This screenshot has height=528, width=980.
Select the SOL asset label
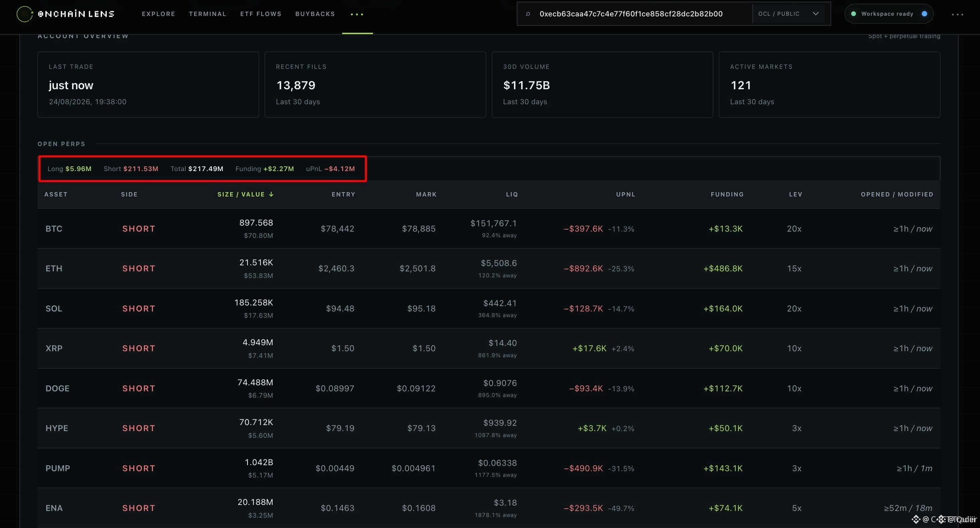click(x=54, y=308)
